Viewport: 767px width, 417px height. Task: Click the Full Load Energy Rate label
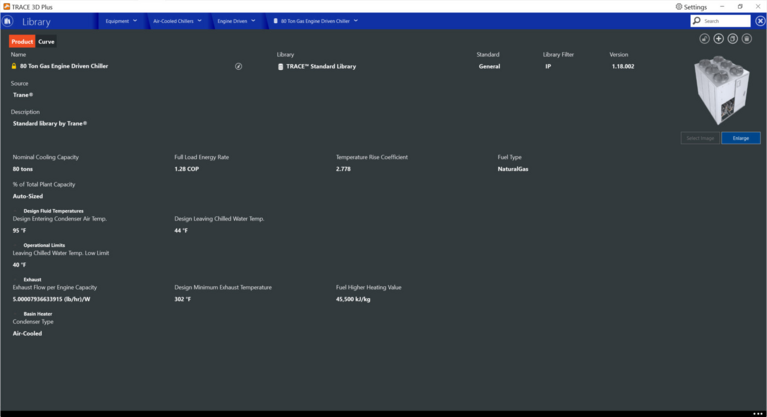[x=202, y=157]
